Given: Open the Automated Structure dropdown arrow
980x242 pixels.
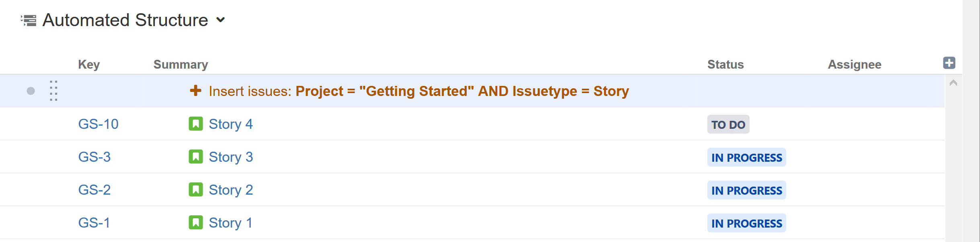Looking at the screenshot, I should [x=220, y=20].
